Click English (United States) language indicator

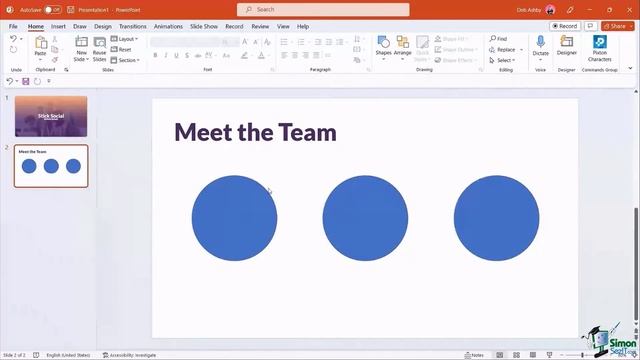[x=68, y=355]
